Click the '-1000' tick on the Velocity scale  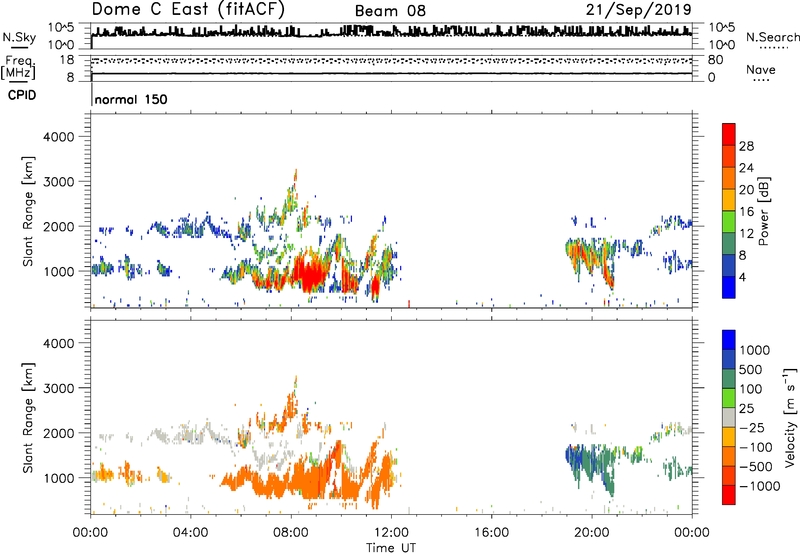pyautogui.click(x=759, y=486)
